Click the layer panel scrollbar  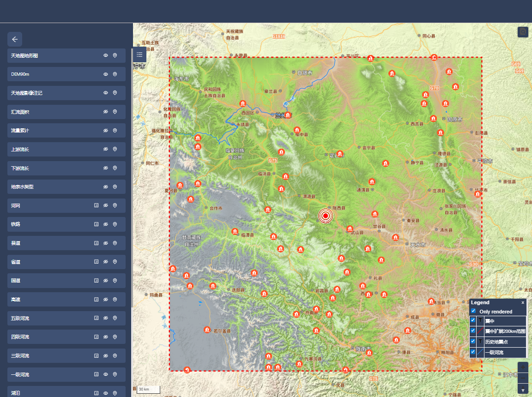pos(132,185)
